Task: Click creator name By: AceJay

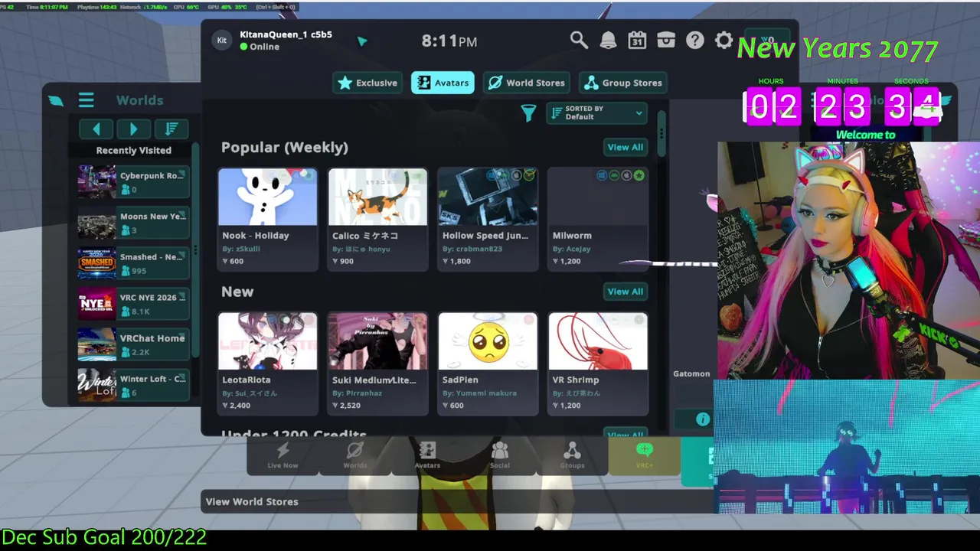Action: pos(572,249)
